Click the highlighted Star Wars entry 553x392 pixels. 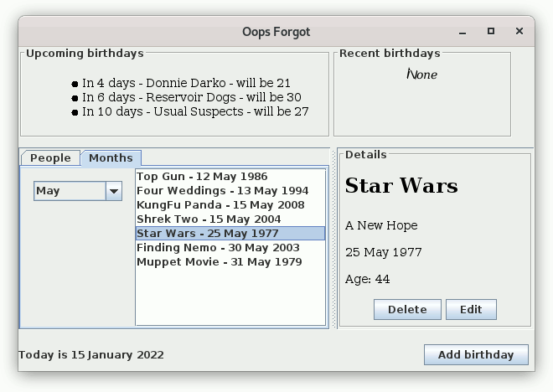[208, 234]
